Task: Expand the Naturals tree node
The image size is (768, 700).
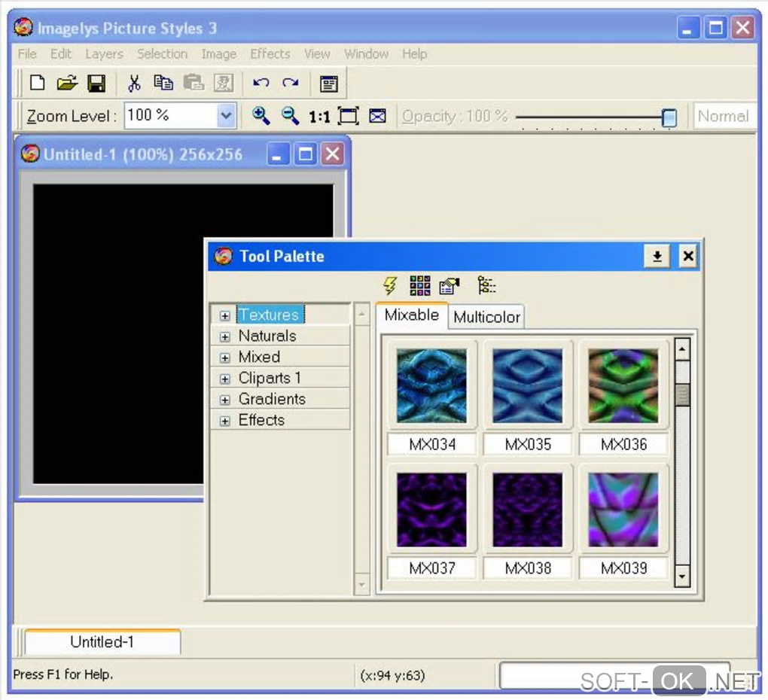Action: (x=225, y=336)
